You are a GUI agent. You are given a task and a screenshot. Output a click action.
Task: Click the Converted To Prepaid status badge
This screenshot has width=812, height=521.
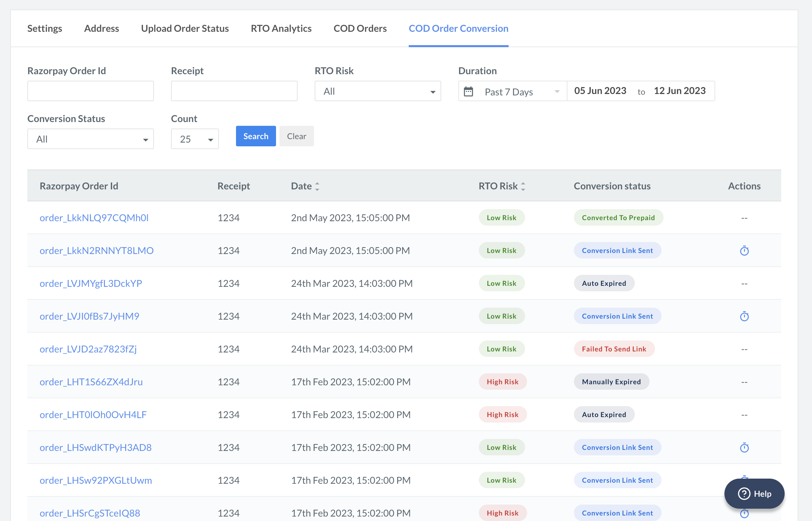click(618, 218)
